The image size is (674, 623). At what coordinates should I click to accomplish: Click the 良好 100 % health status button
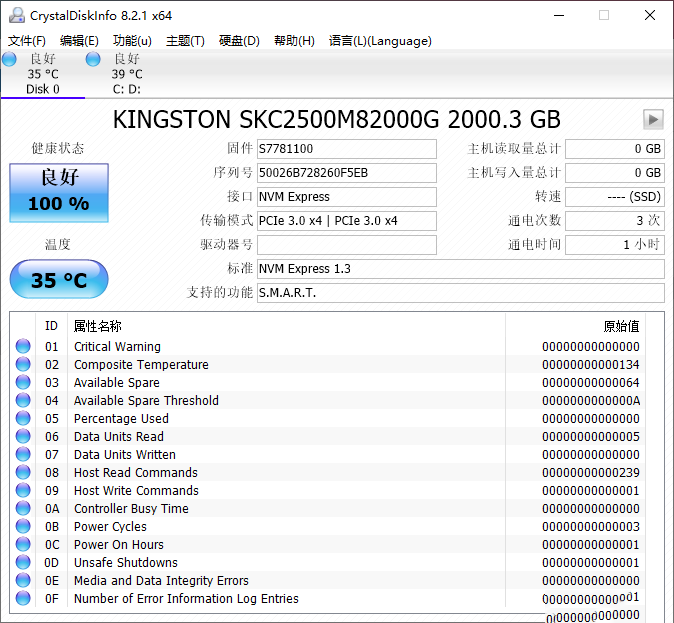(59, 193)
